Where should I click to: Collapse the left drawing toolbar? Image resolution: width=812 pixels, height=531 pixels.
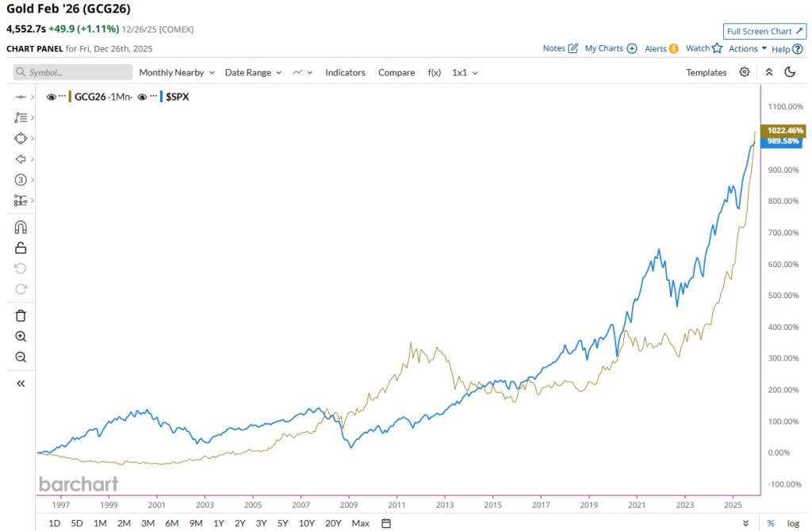click(x=21, y=384)
